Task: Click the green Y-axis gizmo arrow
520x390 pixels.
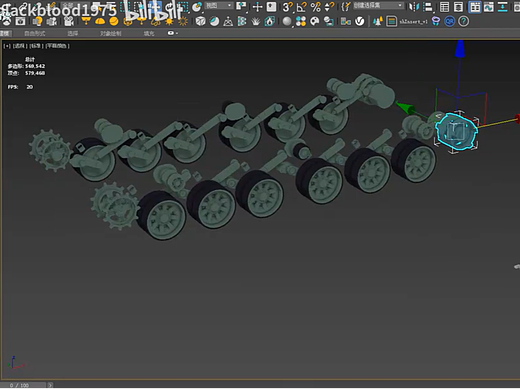Action: pyautogui.click(x=405, y=108)
